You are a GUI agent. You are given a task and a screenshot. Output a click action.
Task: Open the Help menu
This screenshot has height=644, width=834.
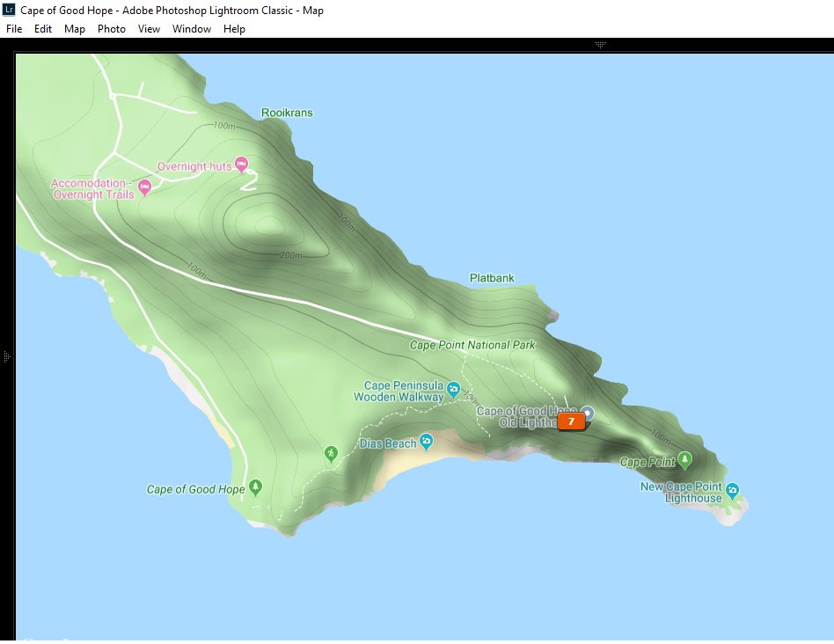tap(234, 29)
